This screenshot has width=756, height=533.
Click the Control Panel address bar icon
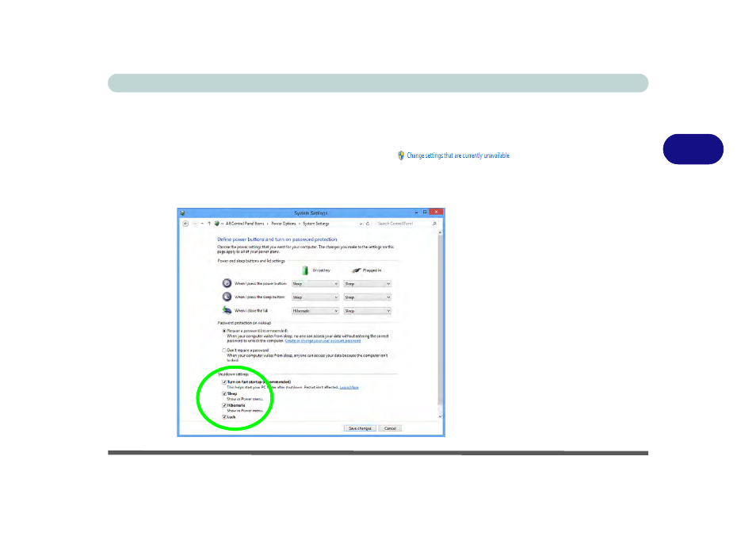(217, 224)
